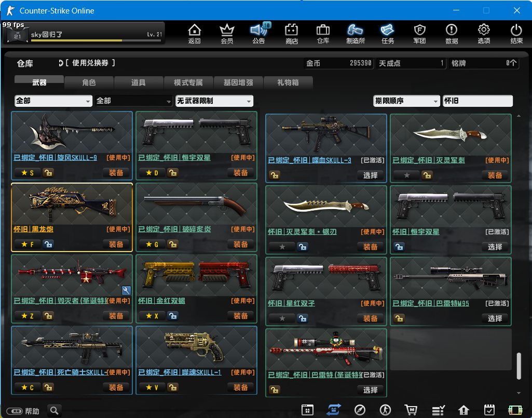Select the 巴雷特 圣诞特 weapon thumbnail
532x418 pixels.
click(326, 350)
